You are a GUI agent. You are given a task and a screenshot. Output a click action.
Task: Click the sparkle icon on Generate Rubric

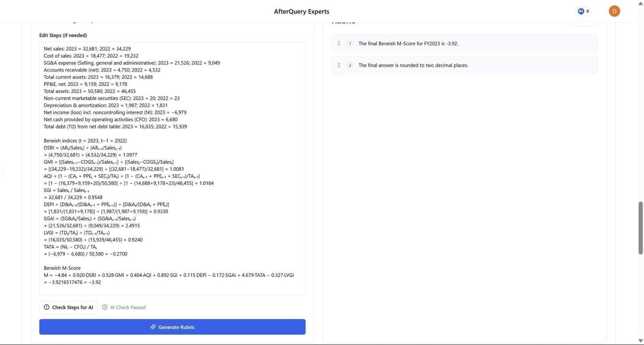[153, 327]
